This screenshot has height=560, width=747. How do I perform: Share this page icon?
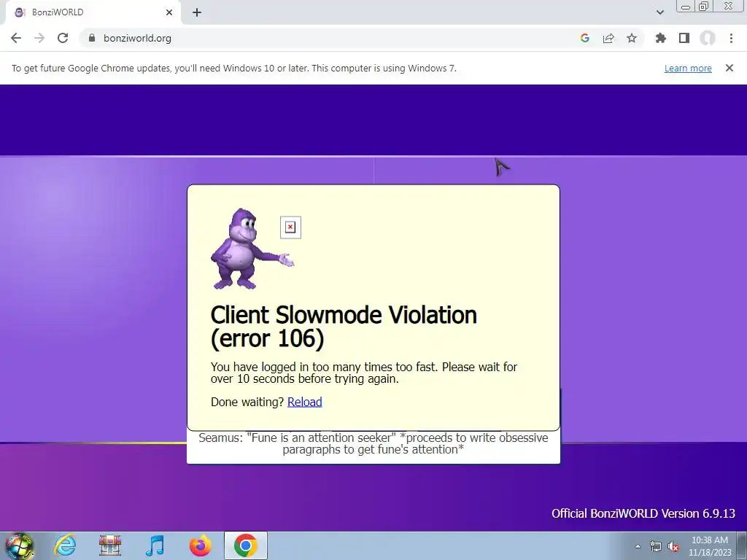608,38
